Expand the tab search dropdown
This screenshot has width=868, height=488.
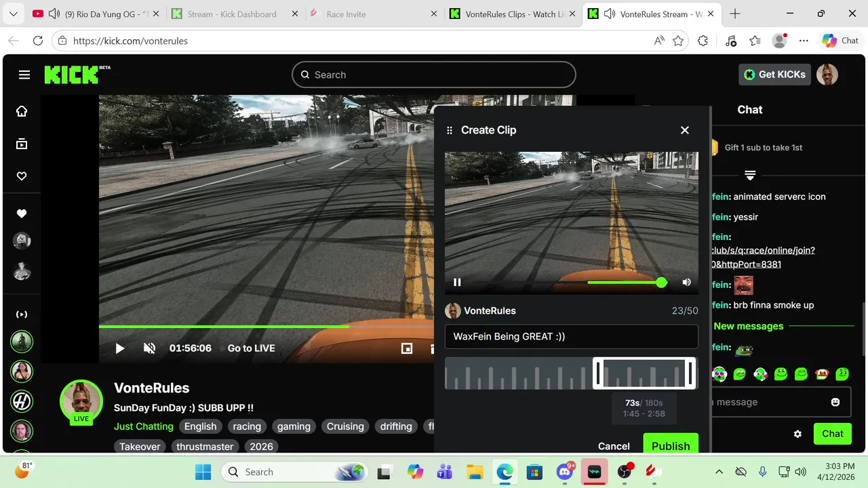coord(14,14)
